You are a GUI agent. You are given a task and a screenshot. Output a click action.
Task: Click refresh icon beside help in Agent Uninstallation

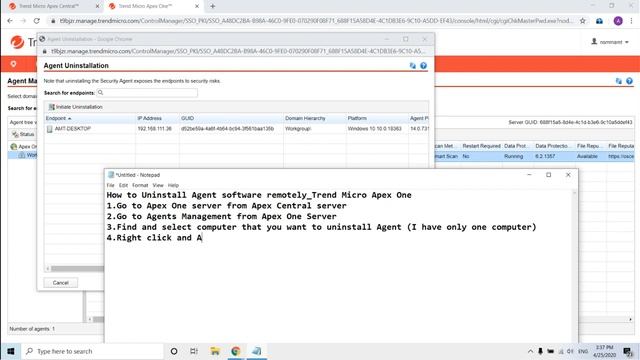(413, 65)
